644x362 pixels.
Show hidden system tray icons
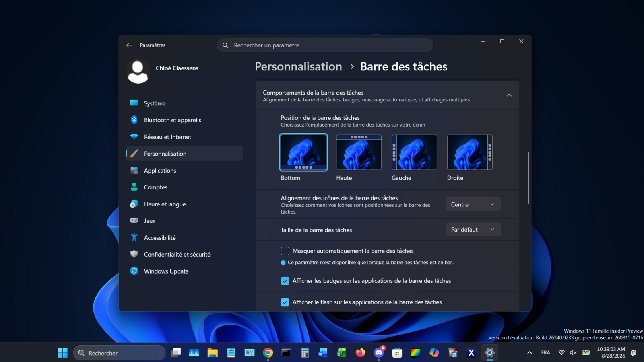530,353
